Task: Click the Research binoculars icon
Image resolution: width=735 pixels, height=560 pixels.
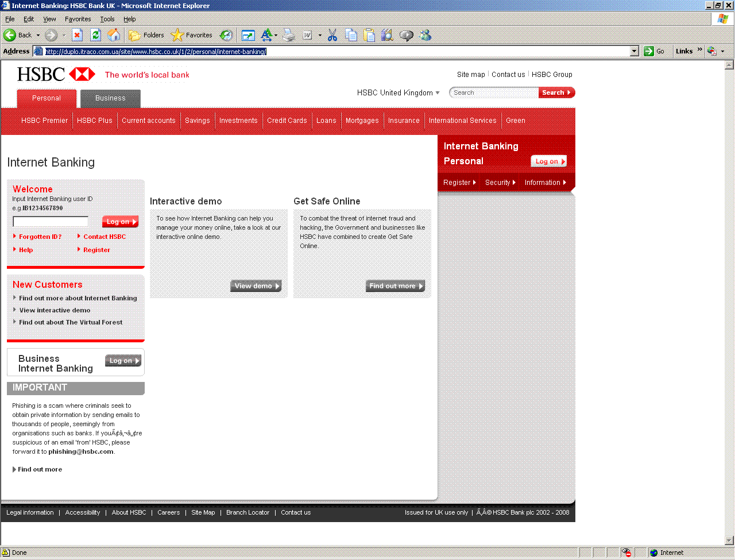Action: (x=388, y=35)
